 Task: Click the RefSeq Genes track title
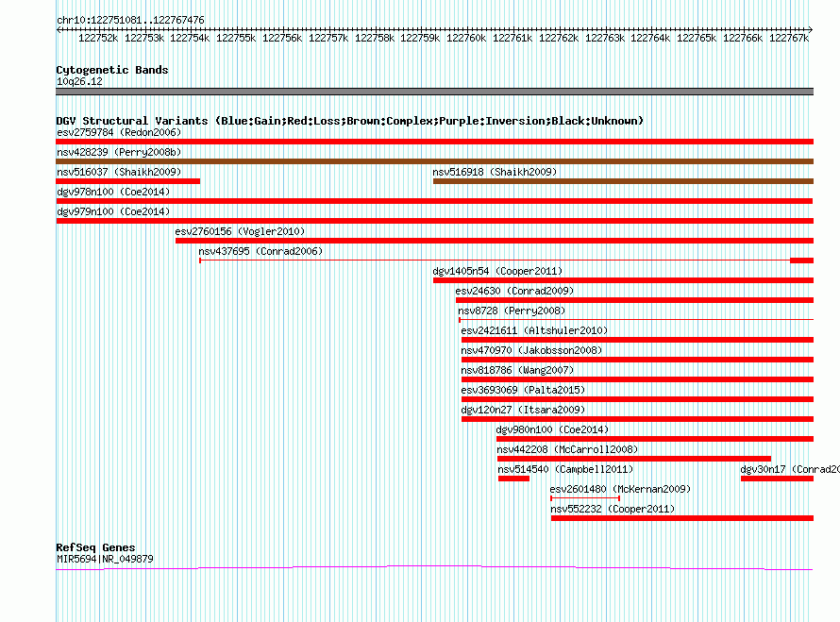coord(96,547)
